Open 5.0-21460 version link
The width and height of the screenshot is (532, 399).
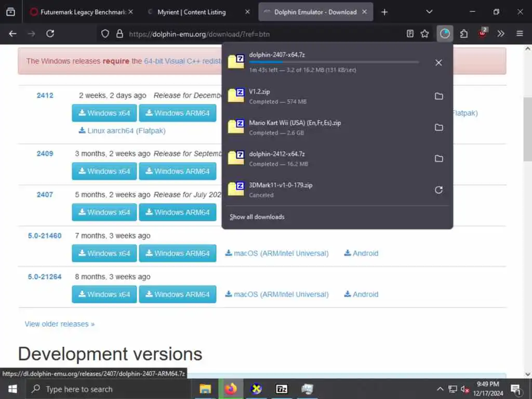click(45, 236)
